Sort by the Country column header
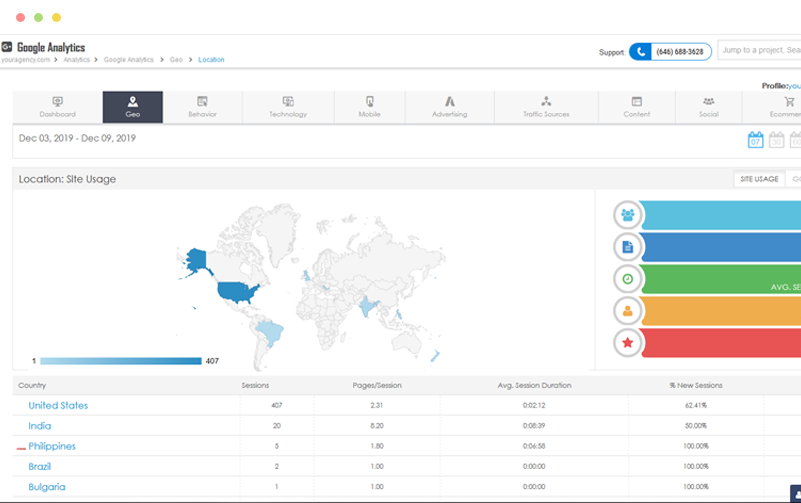 pos(32,386)
